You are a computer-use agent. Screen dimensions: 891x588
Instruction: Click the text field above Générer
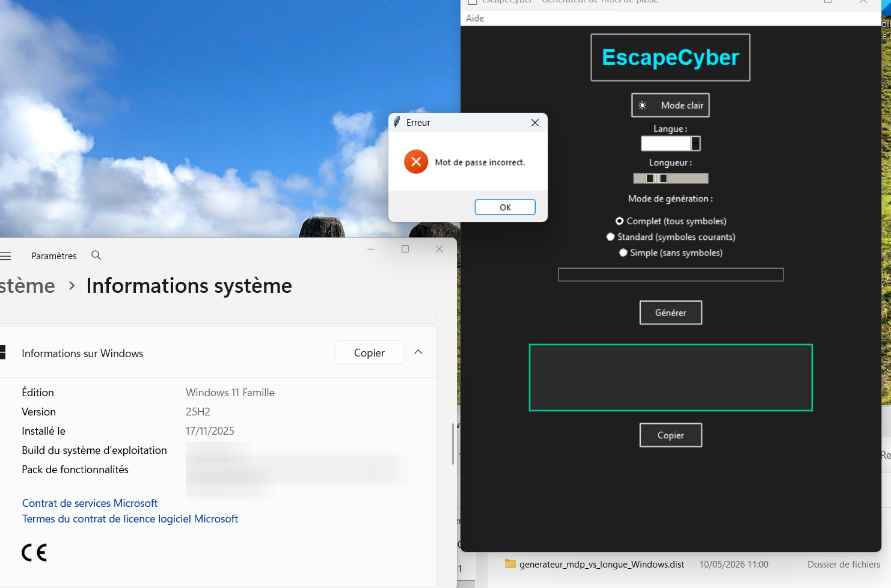pyautogui.click(x=671, y=275)
